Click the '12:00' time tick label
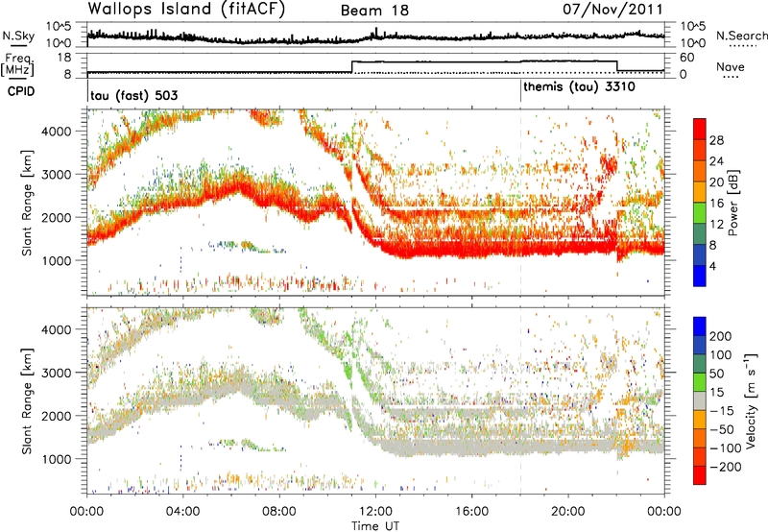Screen dimensions: 768x532 [375, 512]
